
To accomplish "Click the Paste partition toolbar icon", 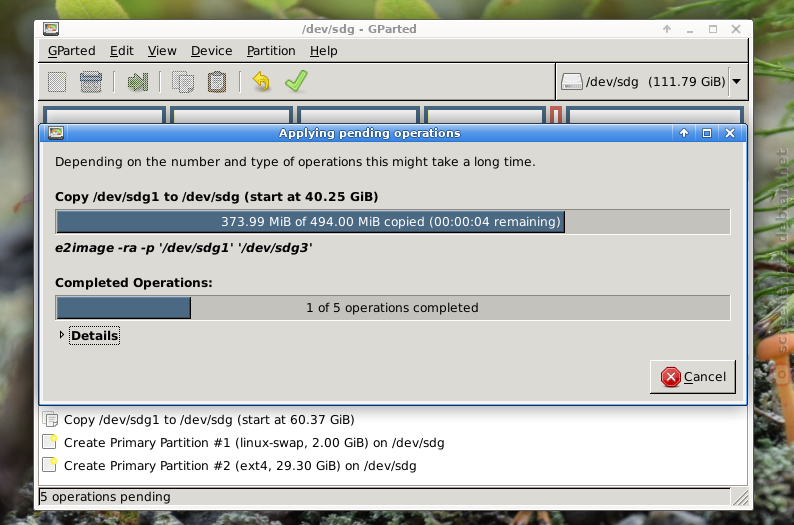I will [217, 82].
